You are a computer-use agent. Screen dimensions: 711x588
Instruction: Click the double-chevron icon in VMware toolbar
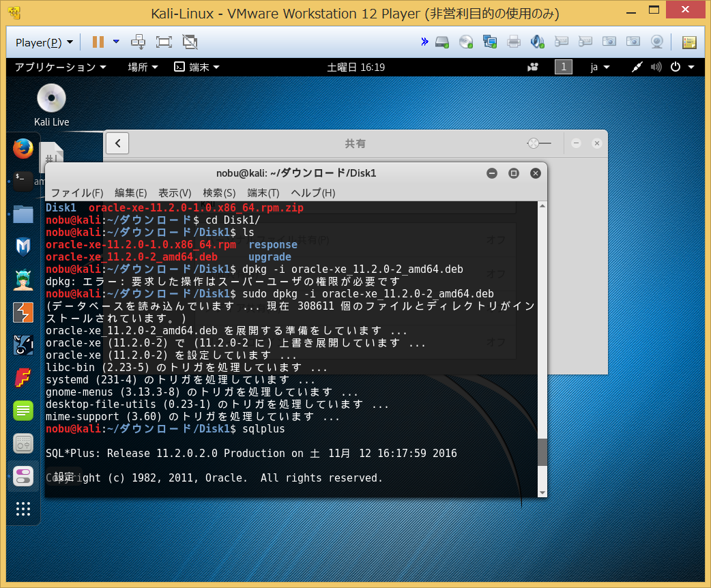(x=424, y=42)
